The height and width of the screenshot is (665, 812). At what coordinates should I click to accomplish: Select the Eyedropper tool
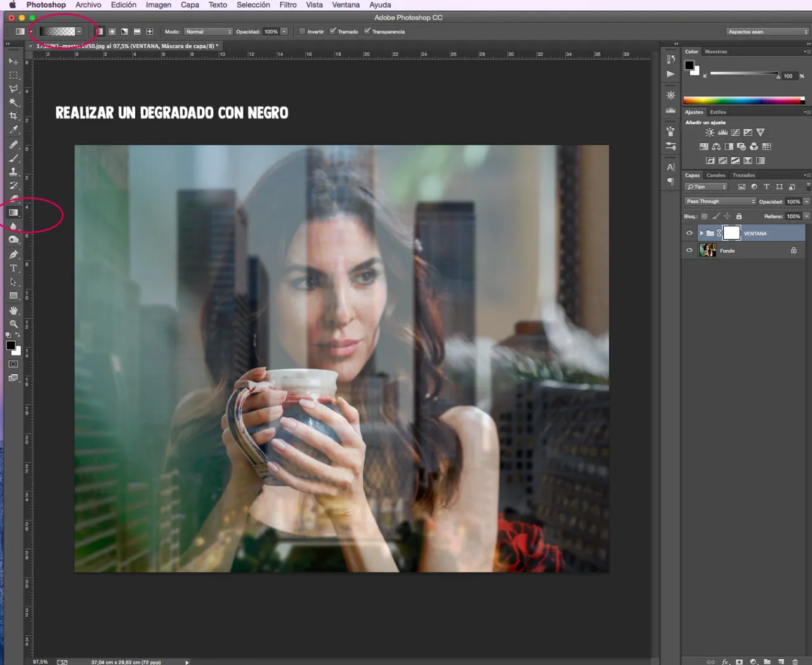click(13, 130)
